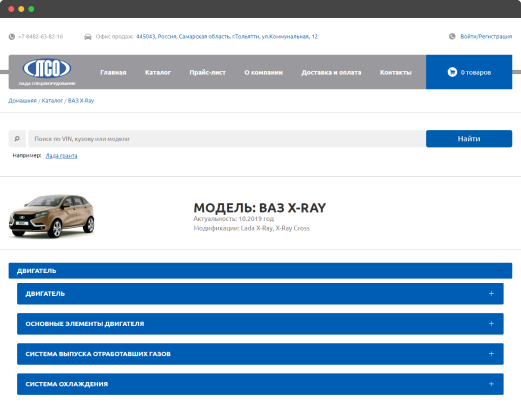Click the Lada X-Ray car image
The width and height of the screenshot is (521, 403).
pos(52,216)
